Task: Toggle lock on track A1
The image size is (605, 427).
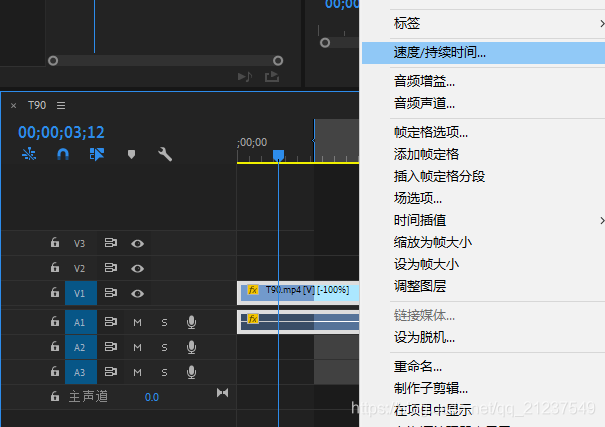Action: (x=55, y=321)
